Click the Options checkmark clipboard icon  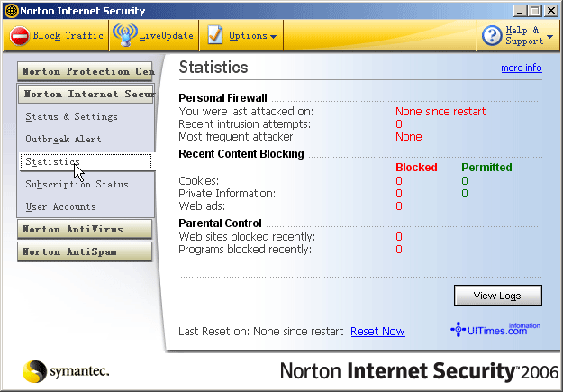[215, 35]
